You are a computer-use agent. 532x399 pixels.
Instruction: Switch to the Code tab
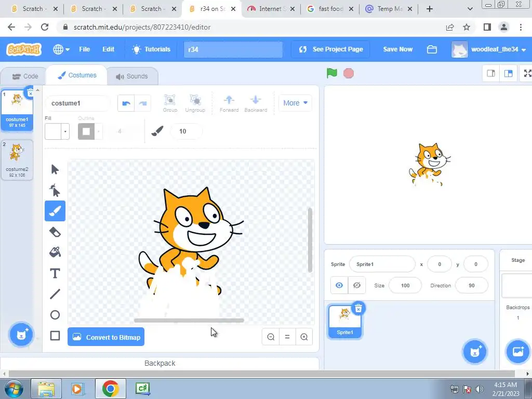pyautogui.click(x=25, y=76)
